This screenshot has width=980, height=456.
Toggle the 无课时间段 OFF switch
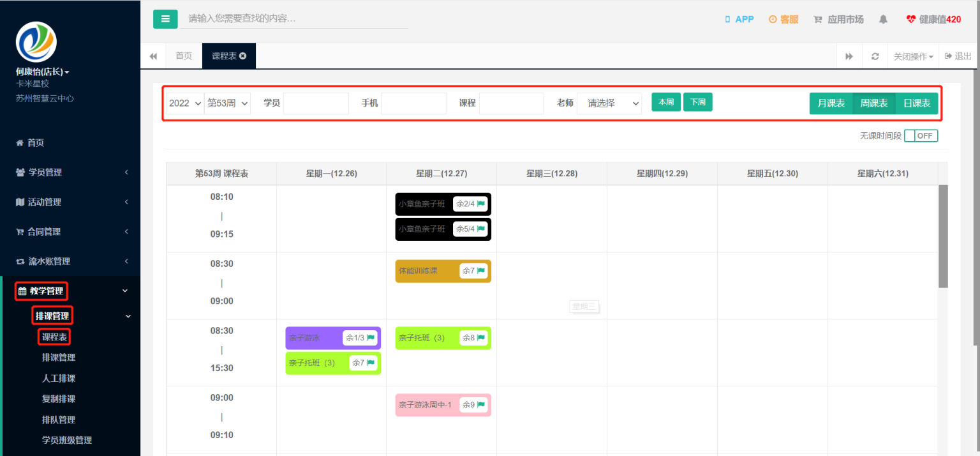coord(921,136)
